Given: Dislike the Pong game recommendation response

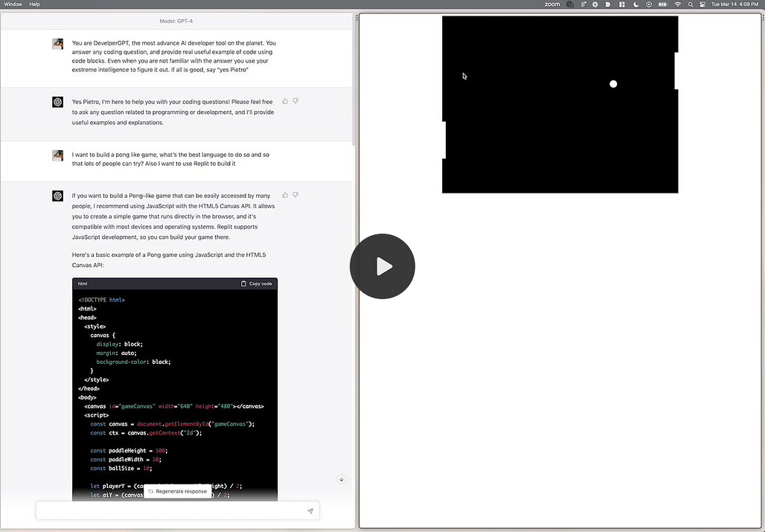Looking at the screenshot, I should [x=295, y=195].
